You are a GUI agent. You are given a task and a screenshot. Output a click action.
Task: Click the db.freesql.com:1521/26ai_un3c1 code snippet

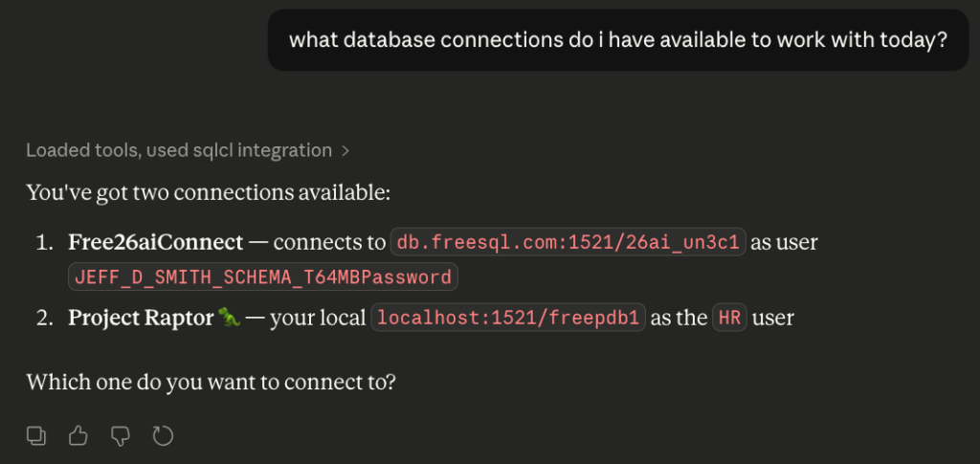click(x=568, y=243)
